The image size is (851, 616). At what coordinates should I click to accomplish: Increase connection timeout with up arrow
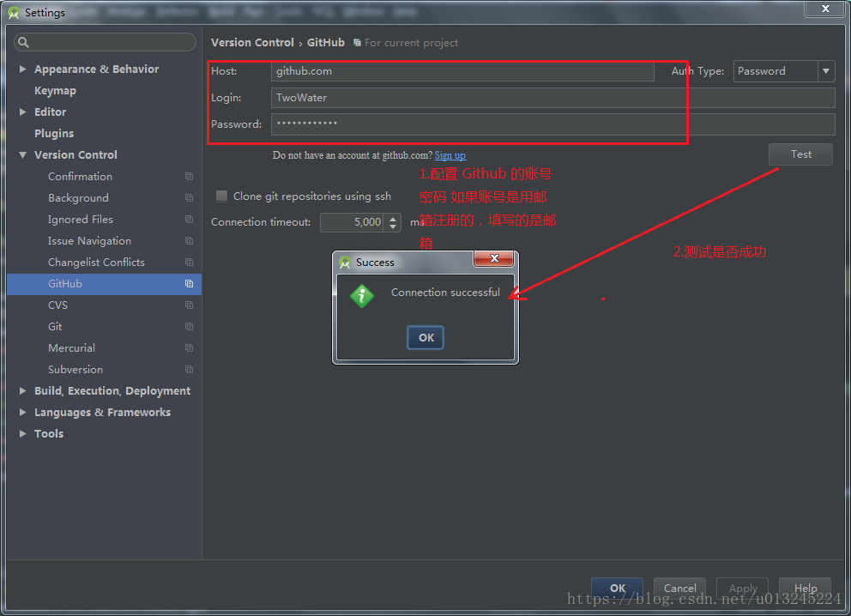tap(393, 218)
